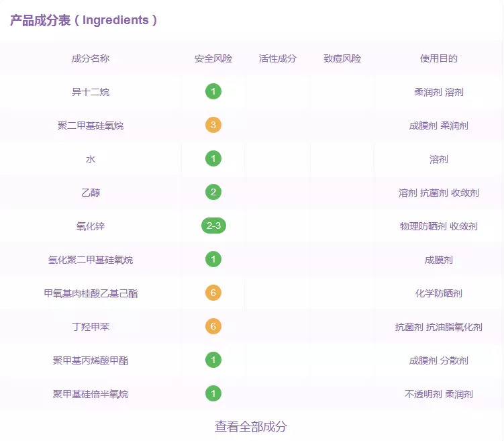Click the 安全风险 column header
The height and width of the screenshot is (441, 504).
click(213, 58)
